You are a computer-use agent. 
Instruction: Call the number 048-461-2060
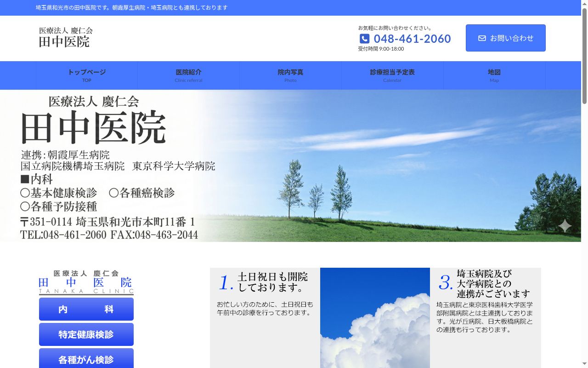[413, 39]
